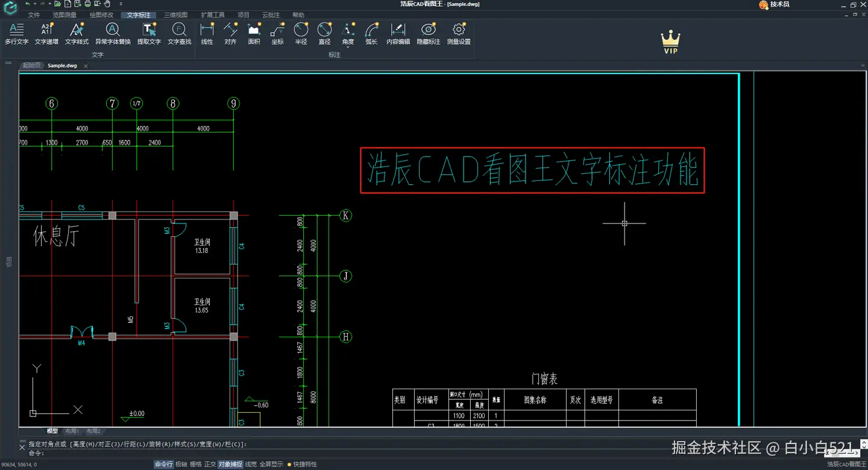Click the open folder icon in quick toolbar
This screenshot has width=868, height=470.
58,4
